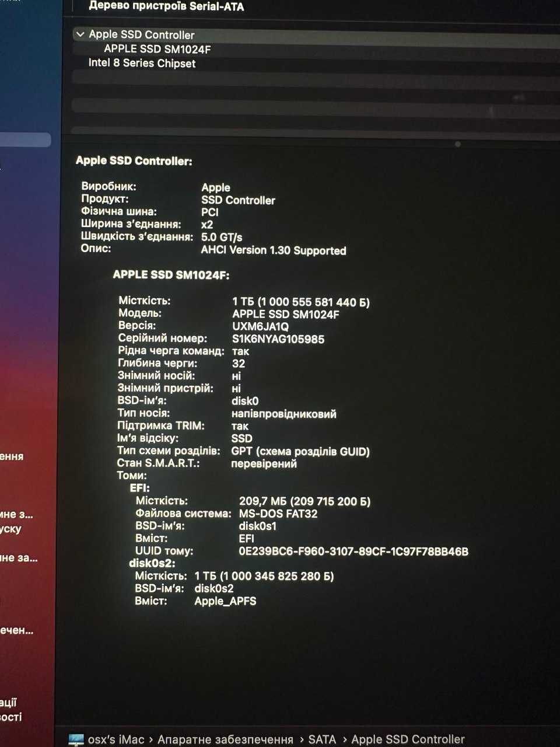
Task: Select APPLE SSD SM1024F in device tree
Action: click(157, 49)
